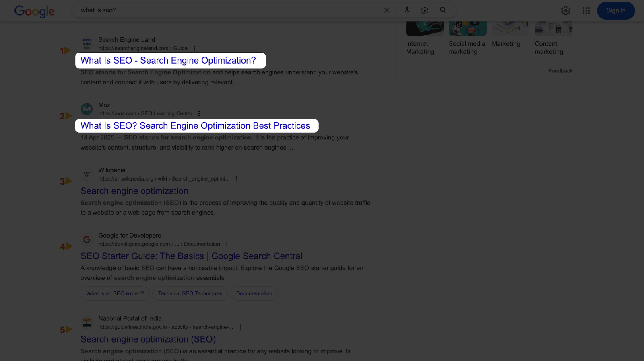
Task: Click the Sign in button
Action: pyautogui.click(x=616, y=11)
